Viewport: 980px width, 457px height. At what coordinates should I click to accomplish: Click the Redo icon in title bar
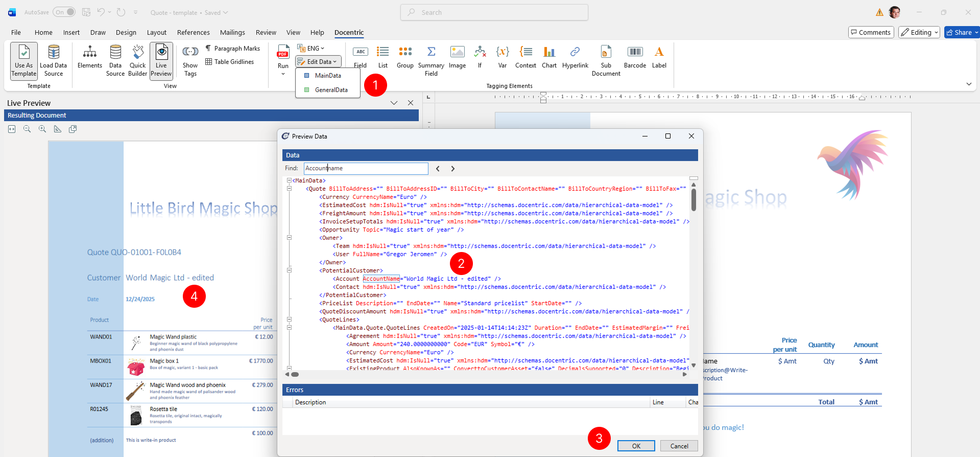click(121, 12)
